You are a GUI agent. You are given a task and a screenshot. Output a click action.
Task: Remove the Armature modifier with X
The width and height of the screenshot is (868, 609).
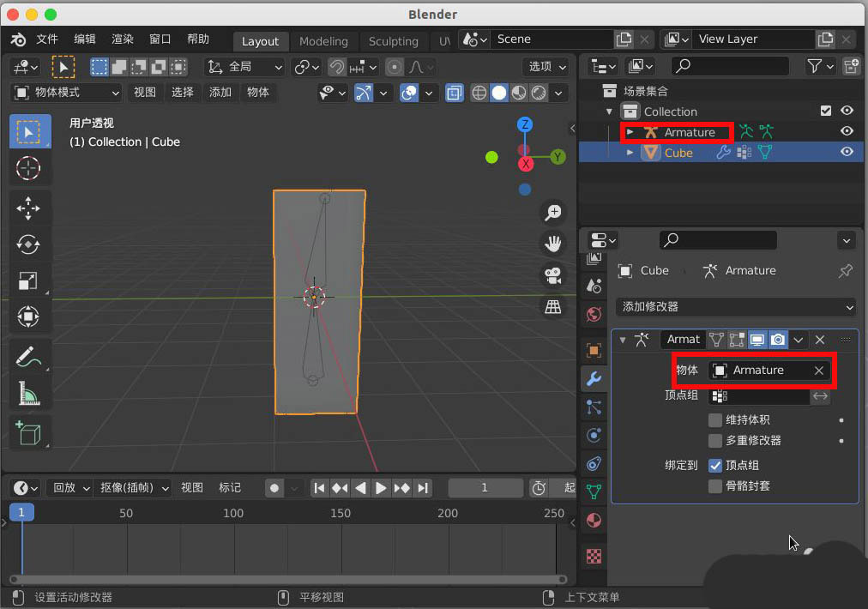pyautogui.click(x=820, y=340)
